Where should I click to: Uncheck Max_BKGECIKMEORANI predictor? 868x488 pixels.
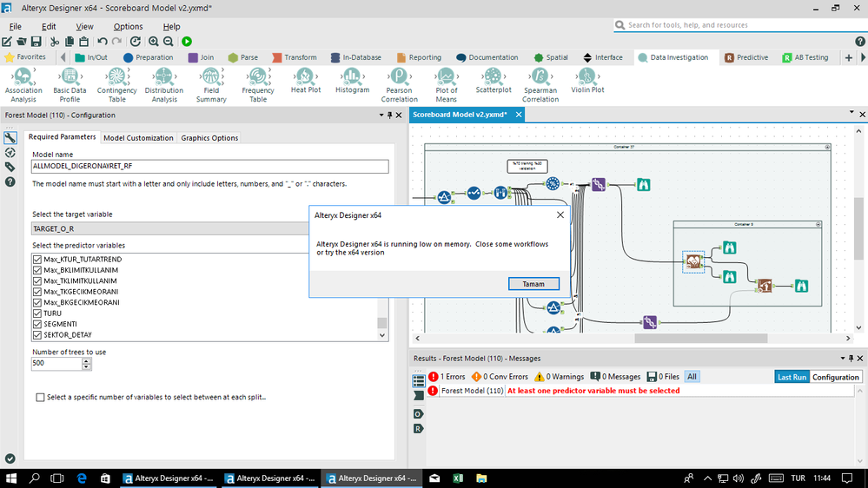(x=37, y=302)
